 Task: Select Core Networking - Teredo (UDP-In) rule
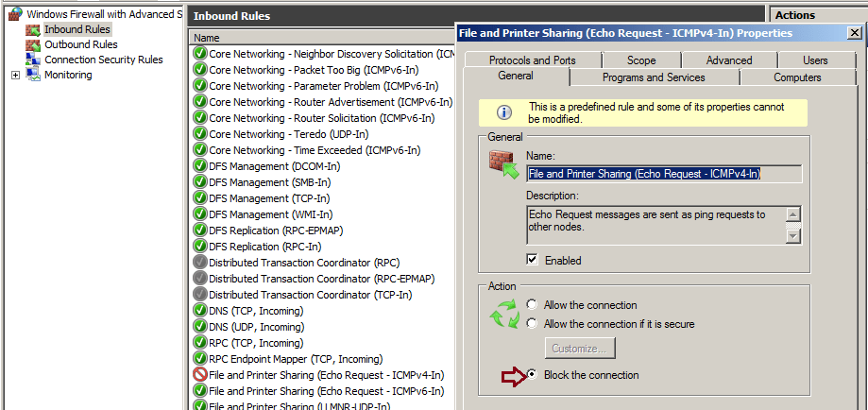point(288,134)
